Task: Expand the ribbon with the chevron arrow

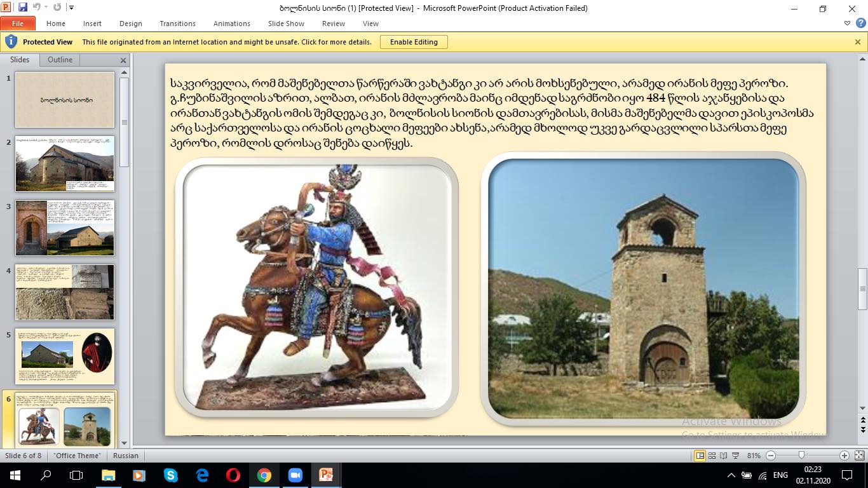Action: pyautogui.click(x=848, y=23)
